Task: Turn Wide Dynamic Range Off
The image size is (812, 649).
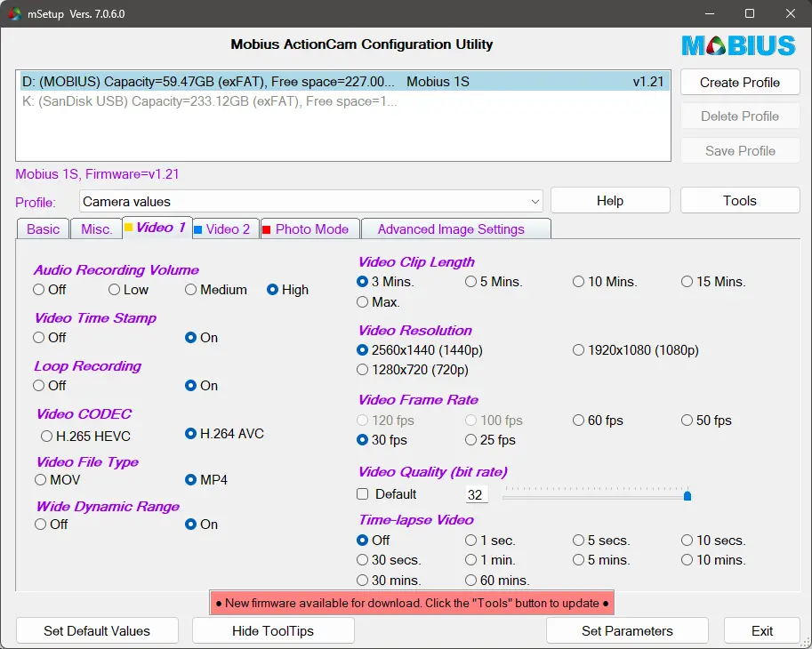Action: 52,525
